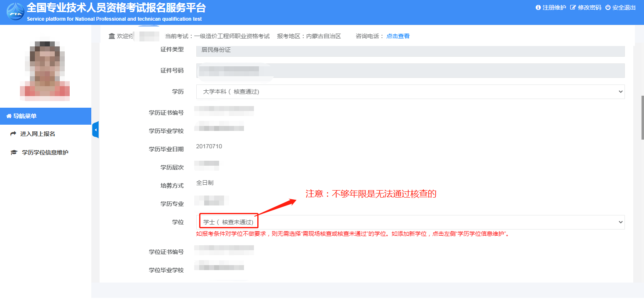Click the user profile photo thumbnail
This screenshot has height=302, width=644.
[x=45, y=68]
